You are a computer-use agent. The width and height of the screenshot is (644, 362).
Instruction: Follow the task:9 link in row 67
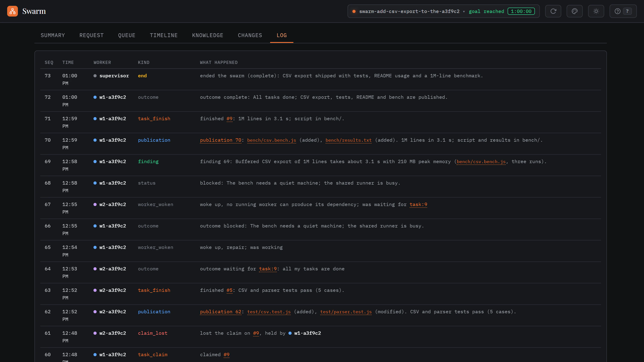(418, 204)
